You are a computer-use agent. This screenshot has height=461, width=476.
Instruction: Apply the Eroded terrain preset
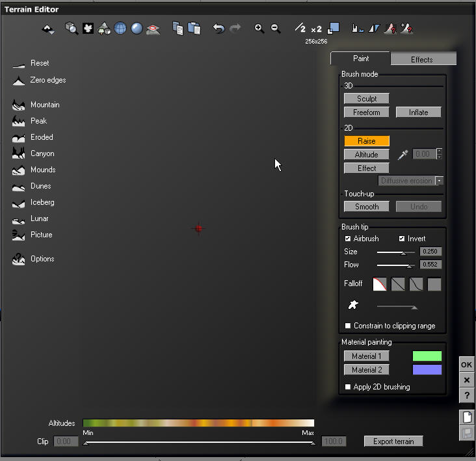pyautogui.click(x=33, y=137)
